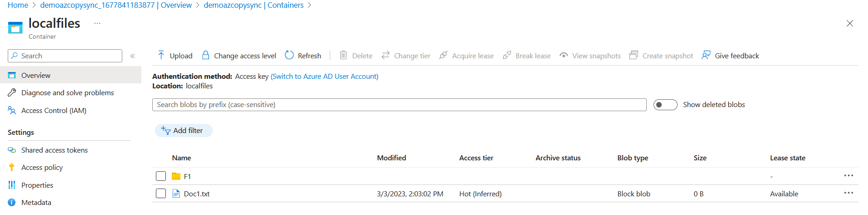Open the Overview menu item
The image size is (868, 215).
point(70,75)
